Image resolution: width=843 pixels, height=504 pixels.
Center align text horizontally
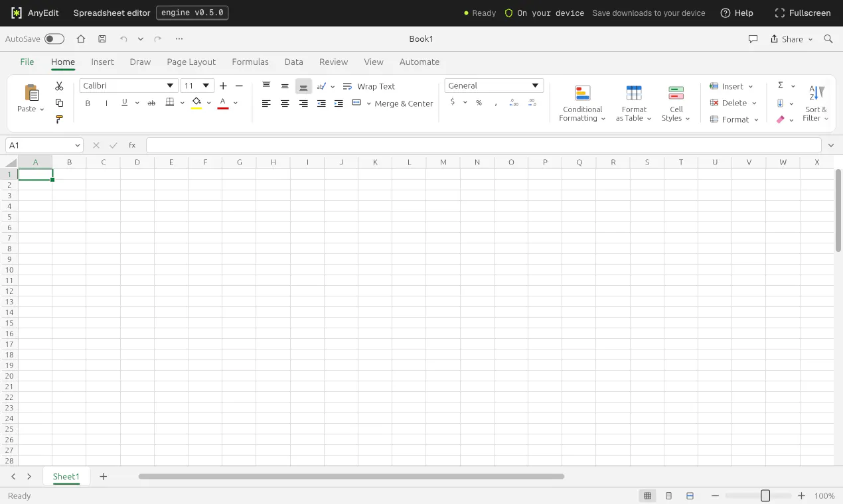(285, 103)
